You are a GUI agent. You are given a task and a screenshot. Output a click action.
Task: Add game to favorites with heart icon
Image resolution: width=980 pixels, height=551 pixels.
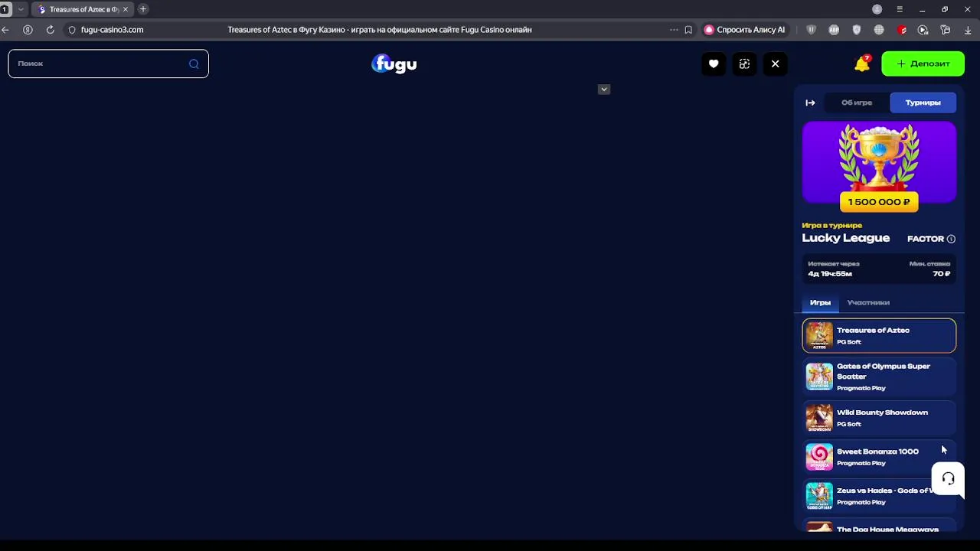714,64
